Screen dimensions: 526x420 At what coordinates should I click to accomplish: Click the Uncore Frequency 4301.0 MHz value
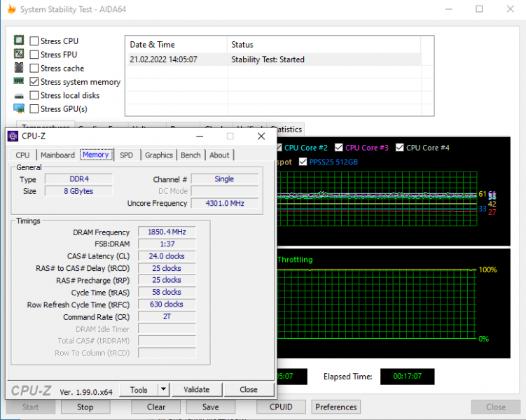(225, 203)
